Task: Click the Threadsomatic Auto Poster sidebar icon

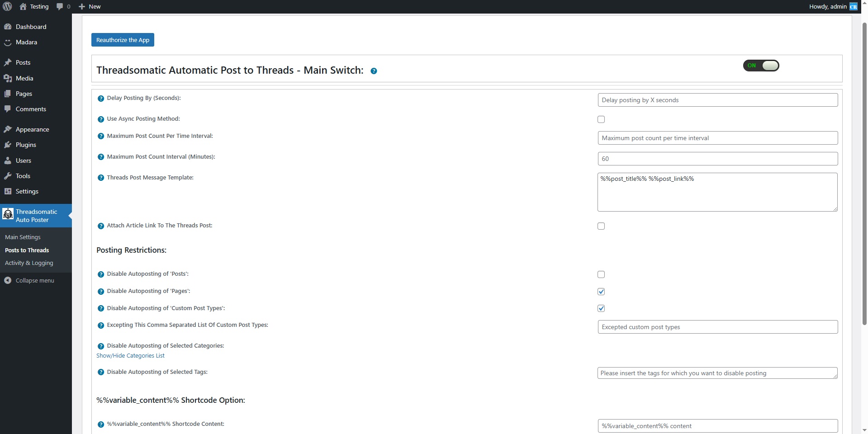Action: (8, 214)
